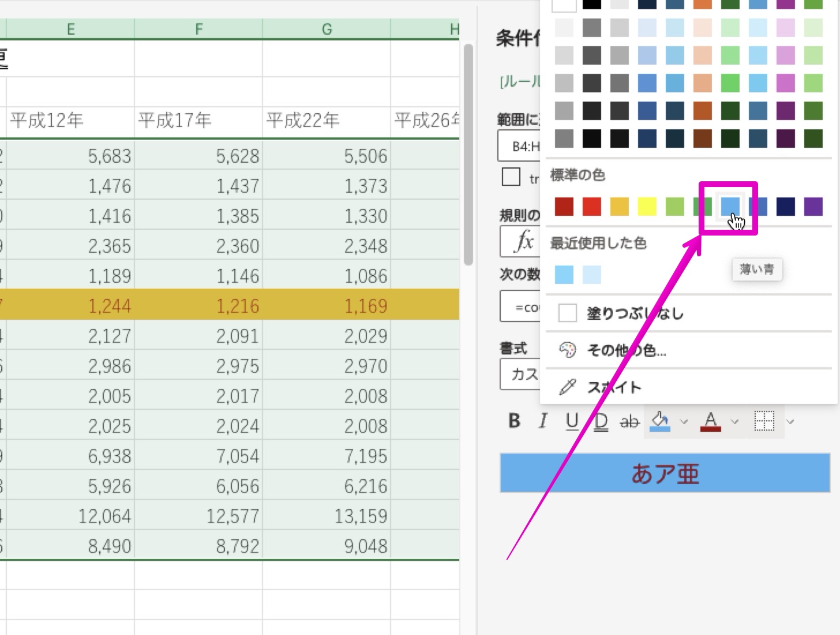The height and width of the screenshot is (635, 840).
Task: Select cell with value 5,683
Action: click(x=70, y=155)
